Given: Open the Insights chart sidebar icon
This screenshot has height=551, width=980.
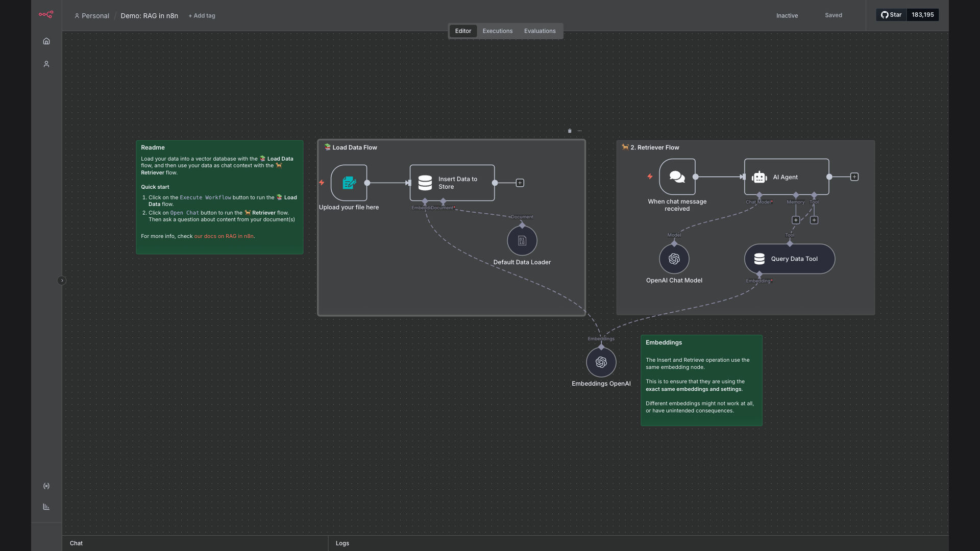Looking at the screenshot, I should click(46, 507).
